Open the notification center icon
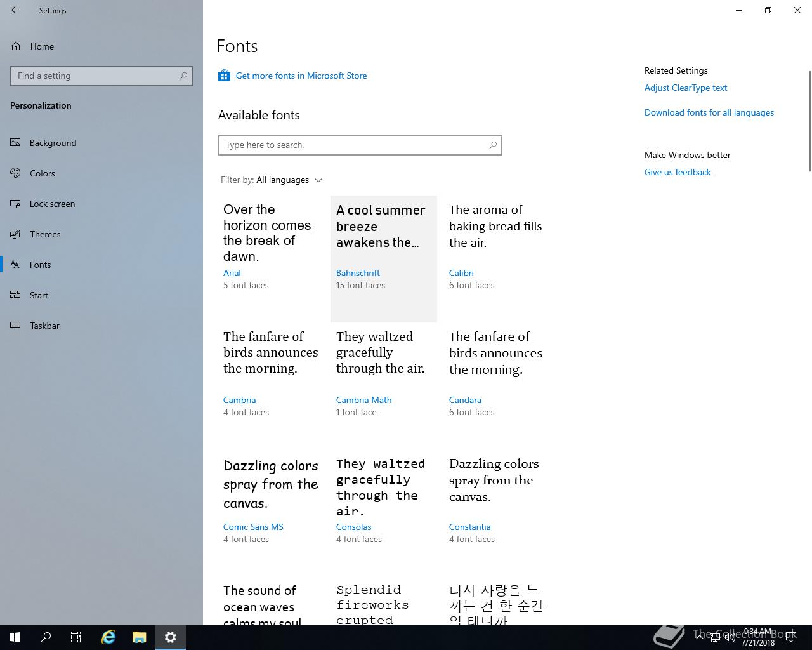 pyautogui.click(x=790, y=637)
